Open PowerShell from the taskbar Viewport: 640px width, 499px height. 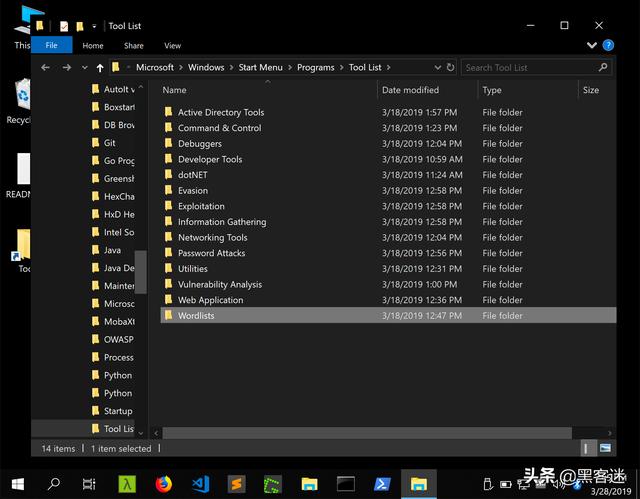point(382,485)
